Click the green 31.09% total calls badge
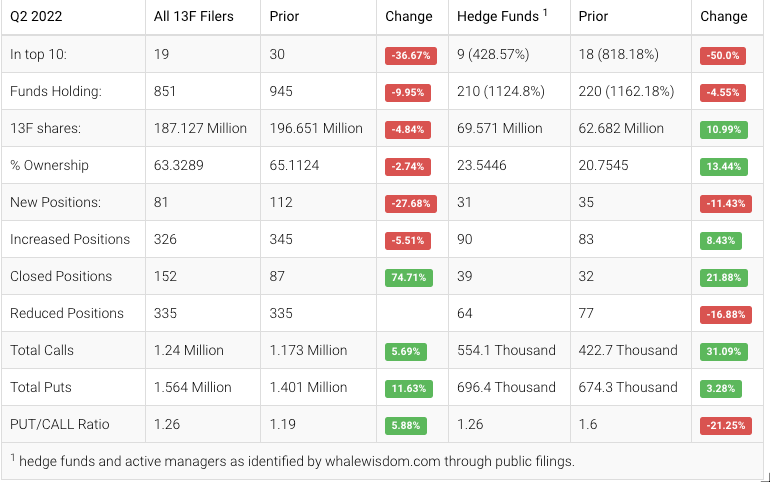The width and height of the screenshot is (770, 482). [x=721, y=352]
